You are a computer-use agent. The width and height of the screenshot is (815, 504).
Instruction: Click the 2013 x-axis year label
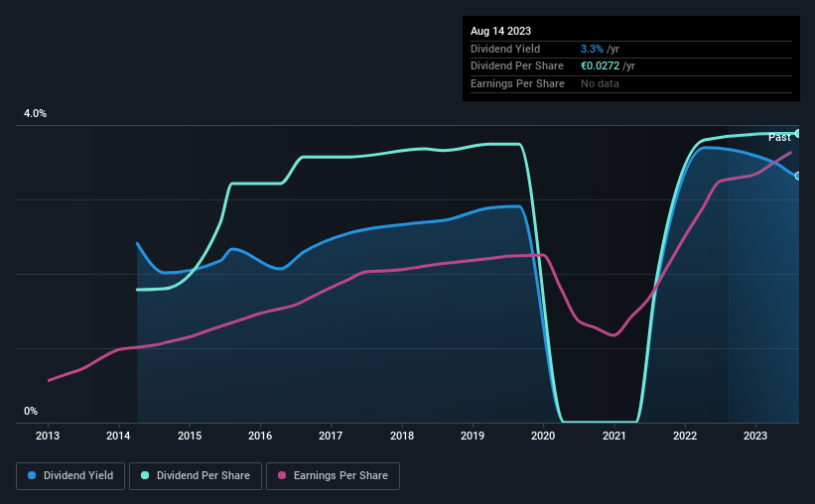48,436
